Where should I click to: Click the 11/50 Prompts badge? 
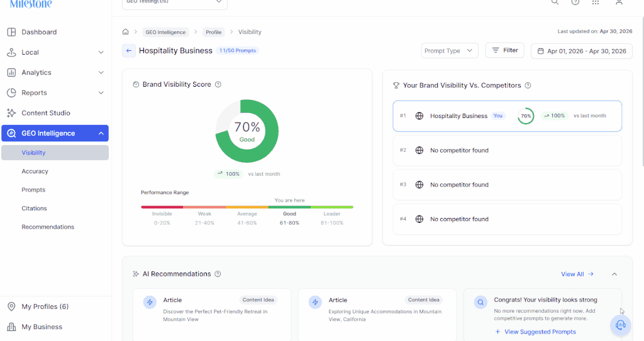click(x=237, y=50)
